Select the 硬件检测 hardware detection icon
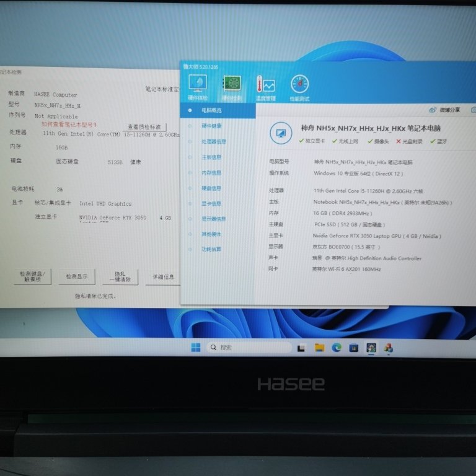Image resolution: width=476 pixels, height=476 pixels. coord(232,85)
